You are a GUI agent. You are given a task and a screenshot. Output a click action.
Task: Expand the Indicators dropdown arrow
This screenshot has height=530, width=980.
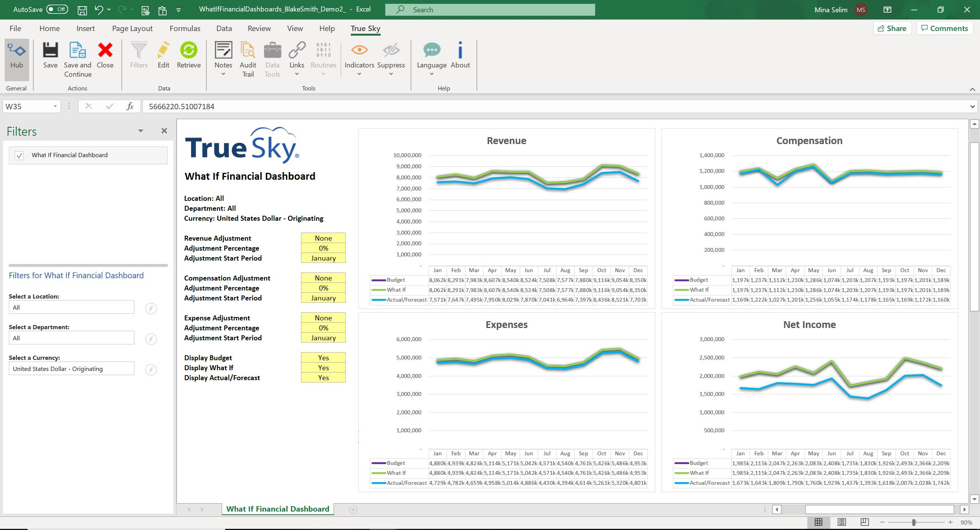358,73
